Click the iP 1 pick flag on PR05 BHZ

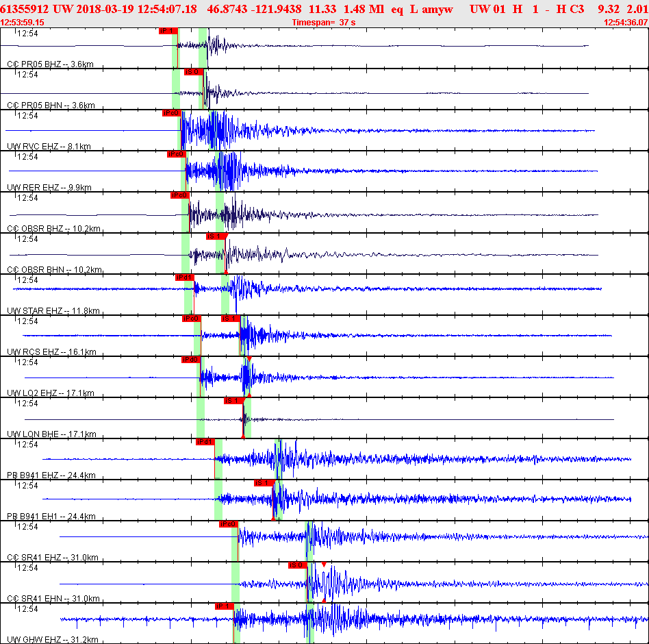point(168,31)
